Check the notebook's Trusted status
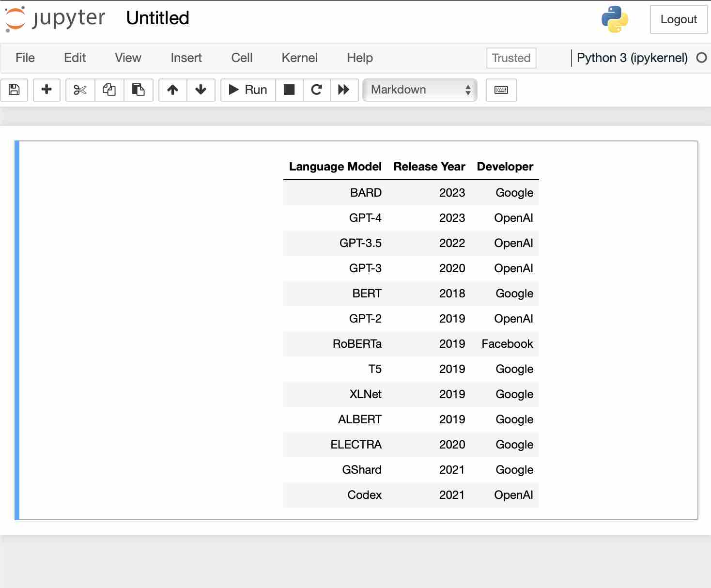The width and height of the screenshot is (711, 588). point(511,58)
